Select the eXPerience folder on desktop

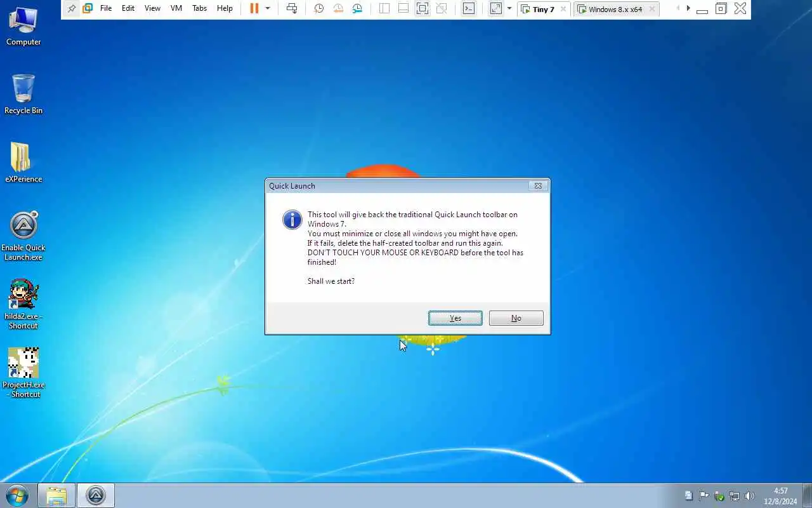[x=23, y=163]
